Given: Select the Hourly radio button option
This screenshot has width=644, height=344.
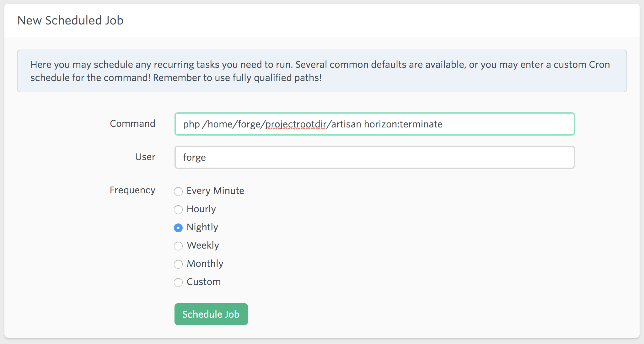Looking at the screenshot, I should (179, 209).
